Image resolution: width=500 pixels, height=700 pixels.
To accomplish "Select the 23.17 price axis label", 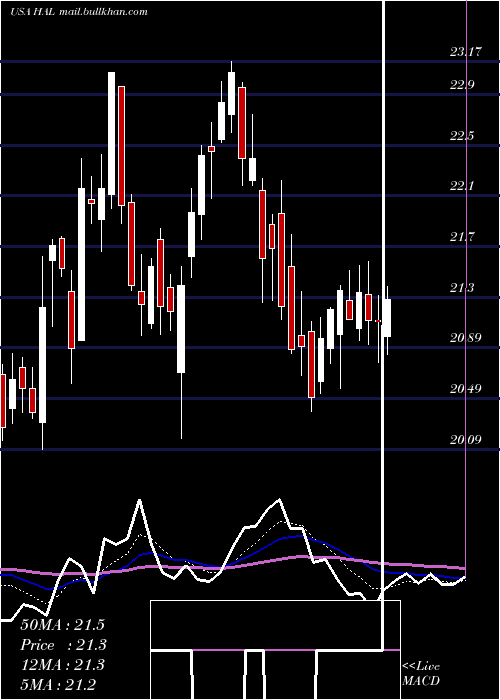I will [x=466, y=52].
